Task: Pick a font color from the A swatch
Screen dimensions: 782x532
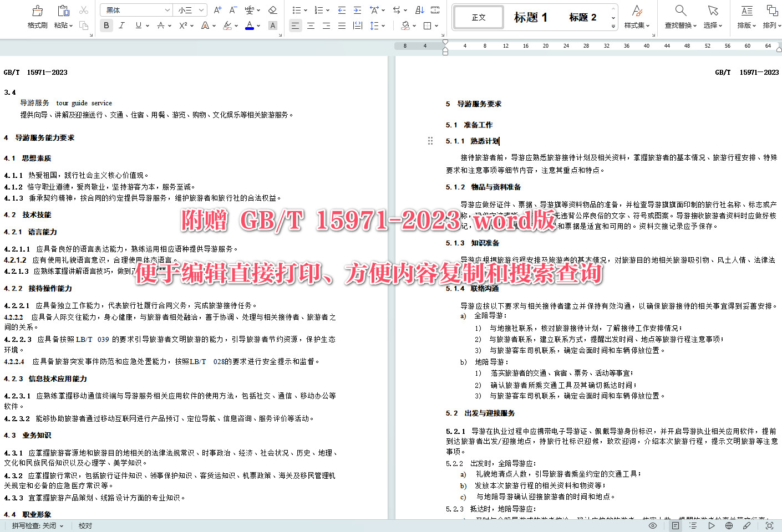Action: (250, 25)
